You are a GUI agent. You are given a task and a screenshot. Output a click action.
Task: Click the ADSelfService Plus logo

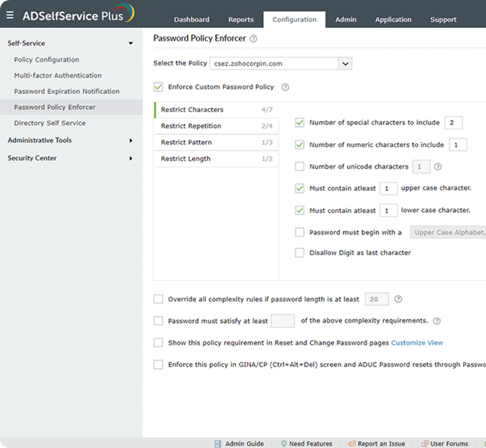click(x=78, y=14)
